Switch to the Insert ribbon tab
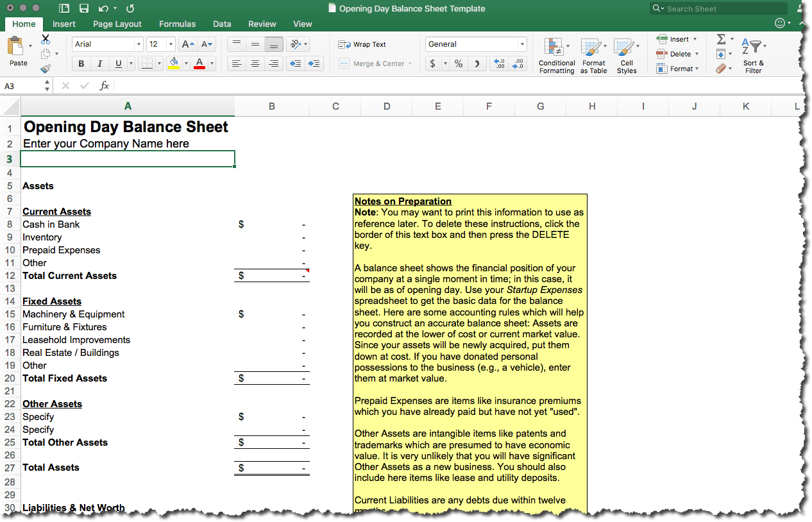Viewport: 812px width, 522px height. 64,24
